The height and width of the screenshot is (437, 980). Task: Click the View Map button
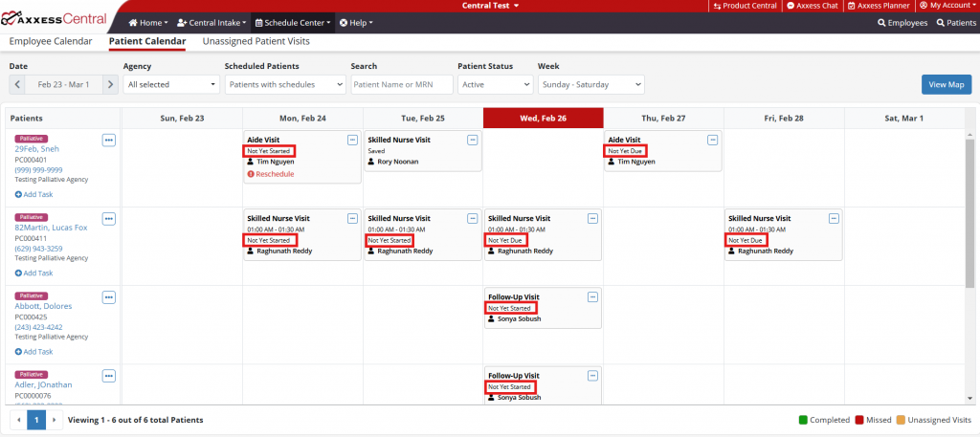pyautogui.click(x=946, y=84)
